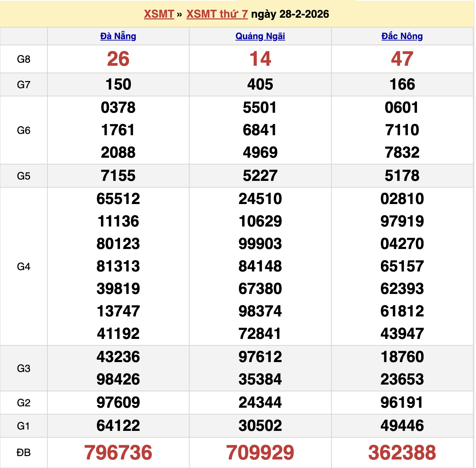Select the G8 prize number 47
476x468 pixels.
point(402,59)
